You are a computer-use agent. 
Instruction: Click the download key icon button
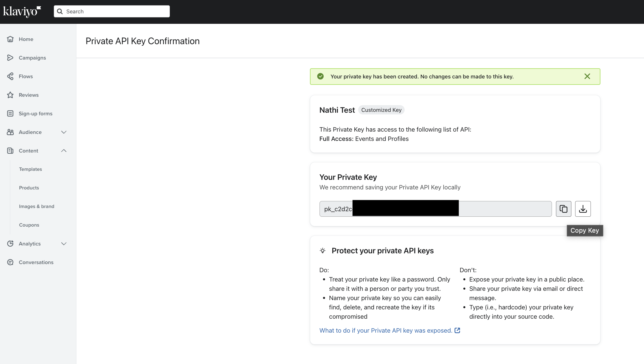point(583,209)
